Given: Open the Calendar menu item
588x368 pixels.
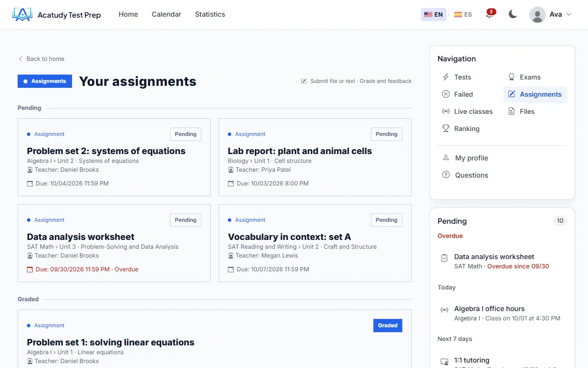Looking at the screenshot, I should [x=167, y=14].
